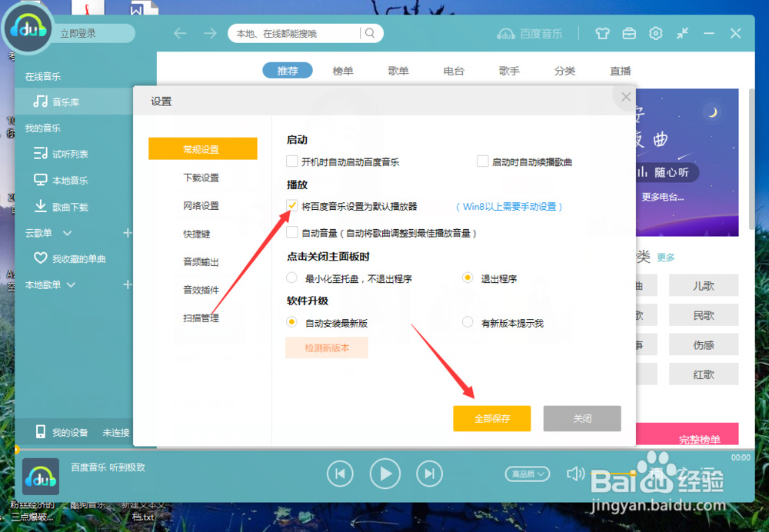The image size is (769, 532).
Task: Open the toolbox briefcase icon
Action: click(x=629, y=33)
